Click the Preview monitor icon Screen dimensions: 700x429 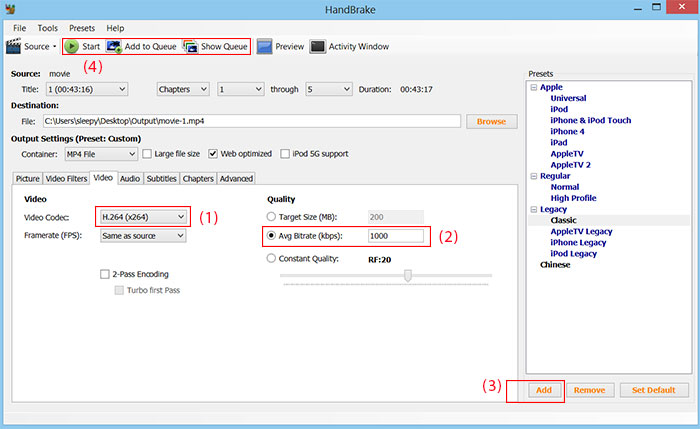coord(264,46)
